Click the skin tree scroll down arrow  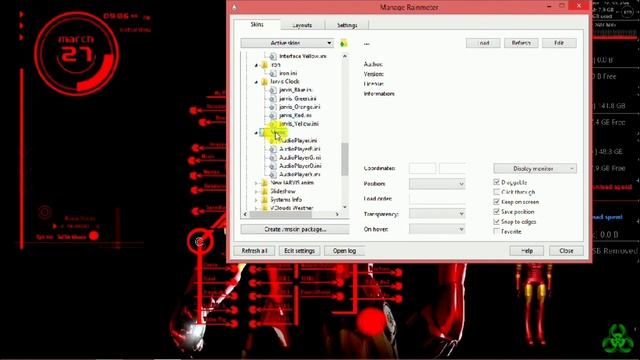pos(345,207)
